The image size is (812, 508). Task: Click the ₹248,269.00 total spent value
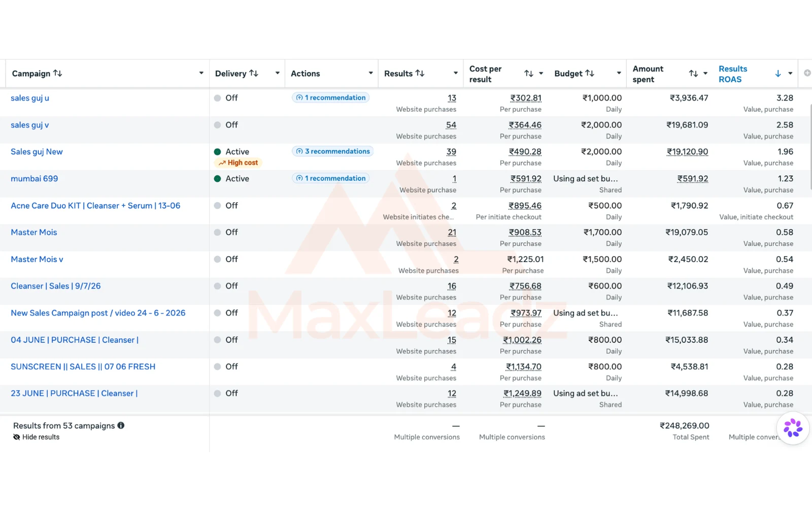(x=685, y=426)
